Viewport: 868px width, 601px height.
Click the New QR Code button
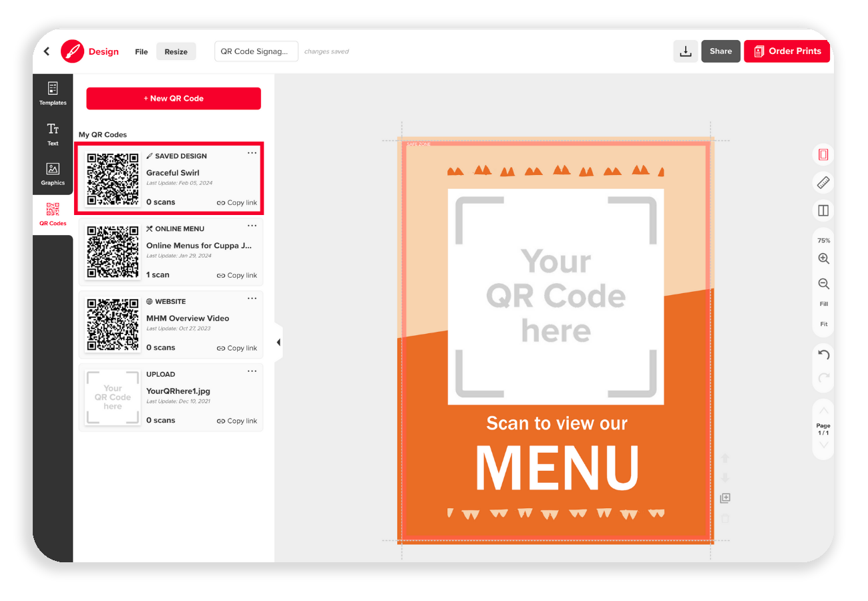[x=174, y=98]
